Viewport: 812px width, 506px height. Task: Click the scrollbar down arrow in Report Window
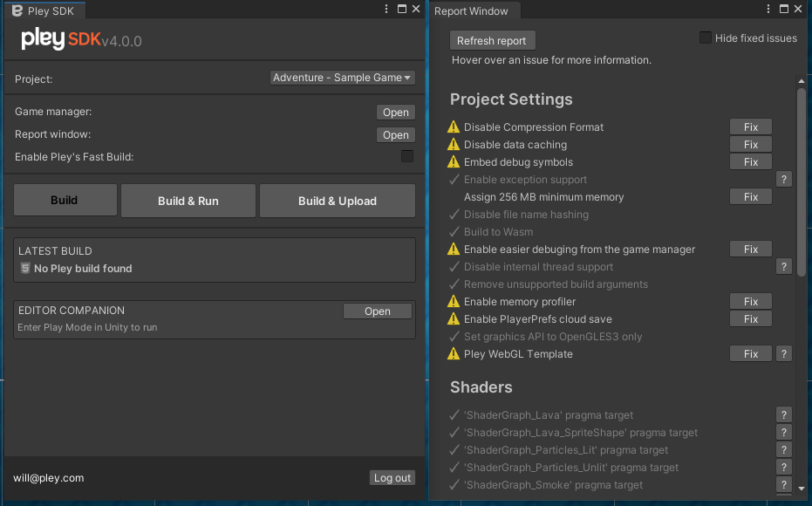click(802, 489)
